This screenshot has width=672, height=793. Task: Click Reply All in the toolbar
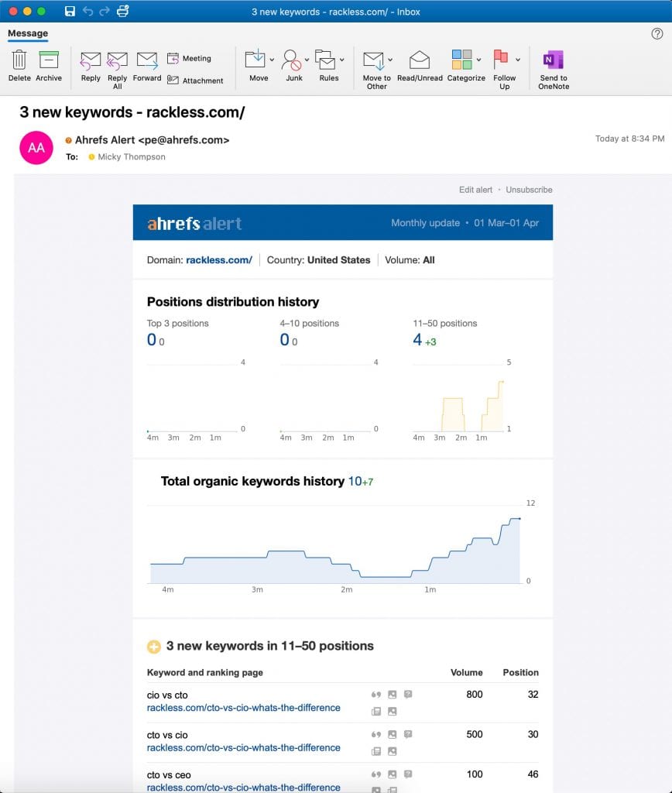click(x=117, y=61)
